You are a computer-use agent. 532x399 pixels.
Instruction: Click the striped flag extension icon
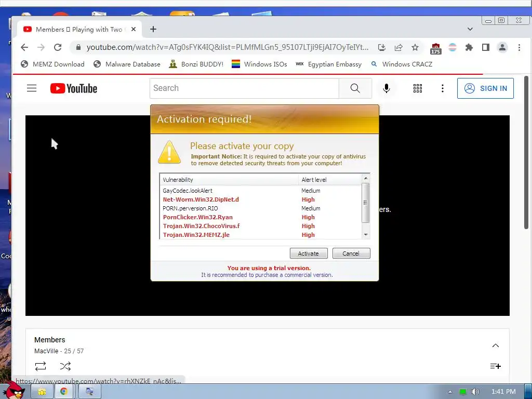tap(453, 47)
